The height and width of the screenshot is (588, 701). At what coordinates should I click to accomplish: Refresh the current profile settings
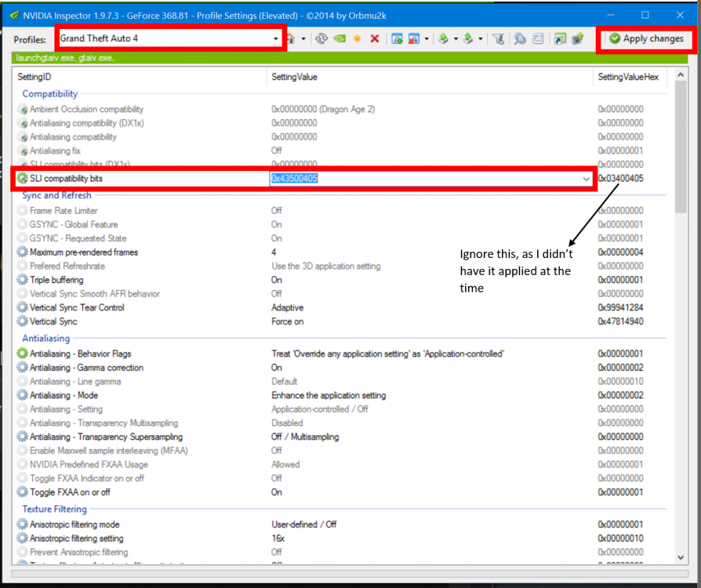coord(321,39)
